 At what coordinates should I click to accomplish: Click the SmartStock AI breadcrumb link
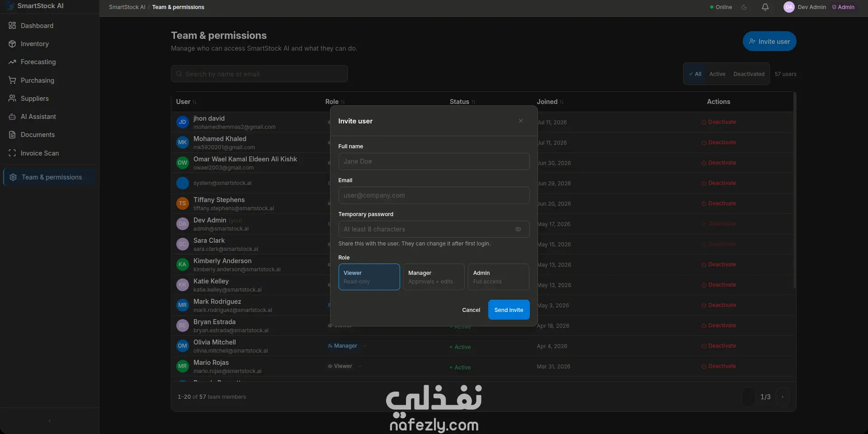[x=127, y=7]
